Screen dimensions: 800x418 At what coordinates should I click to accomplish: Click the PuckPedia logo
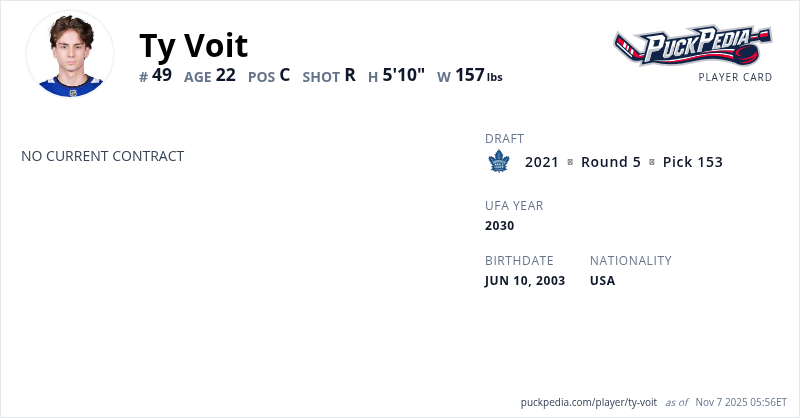click(x=692, y=46)
